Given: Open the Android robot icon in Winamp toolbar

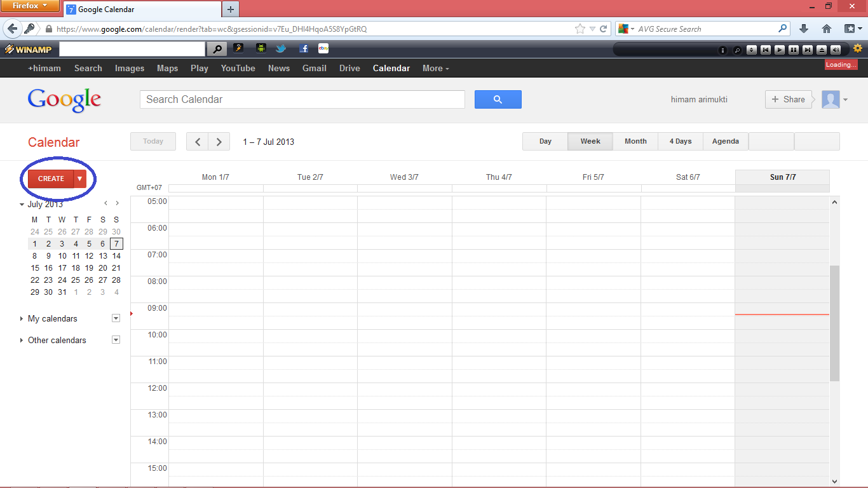Looking at the screenshot, I should pyautogui.click(x=261, y=48).
